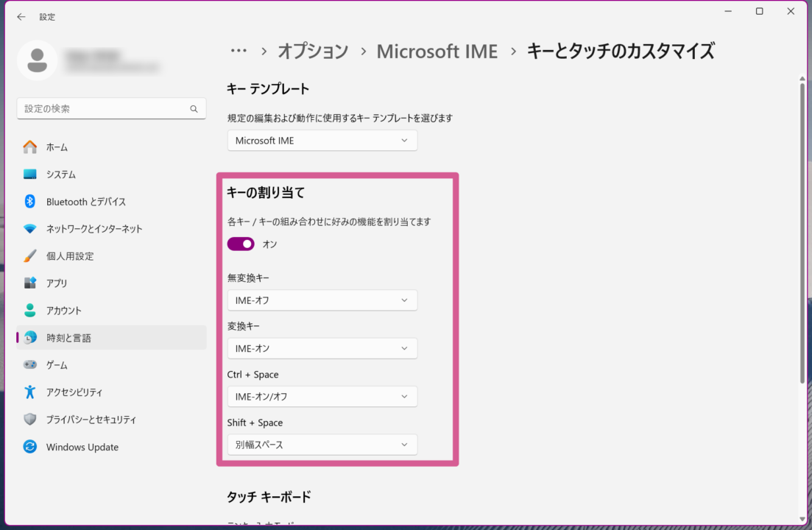Open 個人用設定 page
812x530 pixels.
tap(111, 256)
